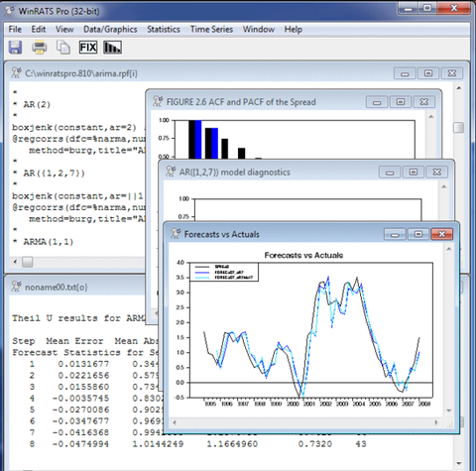
Task: Click the value 1.1664960 in step 8 row
Action: coord(232,444)
